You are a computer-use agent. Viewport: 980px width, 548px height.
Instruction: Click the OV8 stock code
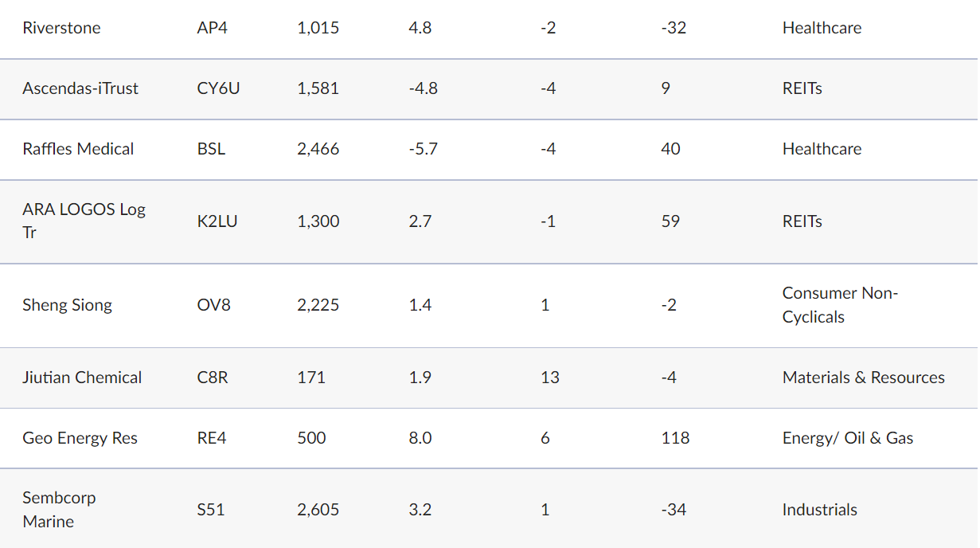213,305
